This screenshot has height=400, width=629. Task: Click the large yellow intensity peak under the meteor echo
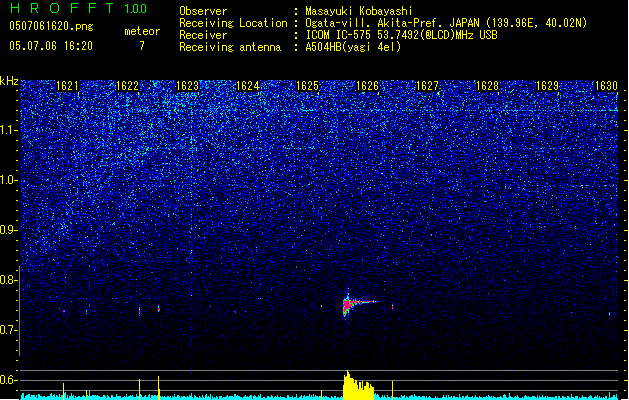[358, 386]
